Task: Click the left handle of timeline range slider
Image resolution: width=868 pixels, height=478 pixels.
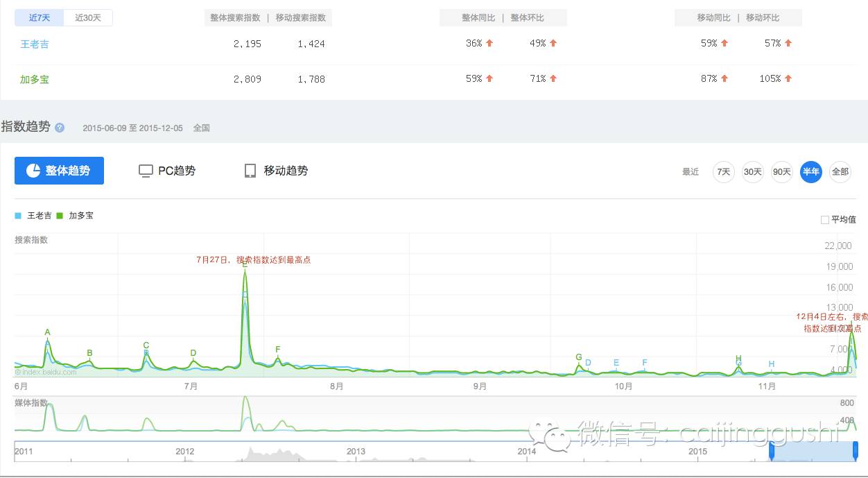Action: (772, 452)
